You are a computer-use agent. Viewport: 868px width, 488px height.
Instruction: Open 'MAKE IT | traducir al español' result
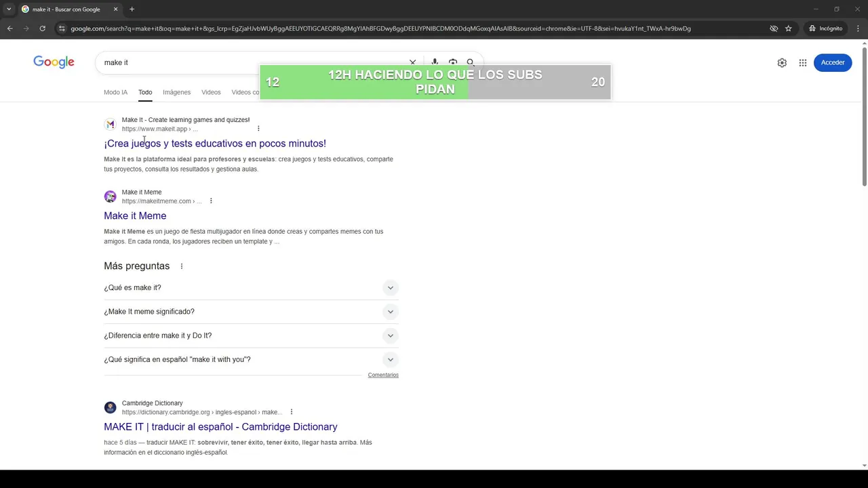pyautogui.click(x=220, y=427)
